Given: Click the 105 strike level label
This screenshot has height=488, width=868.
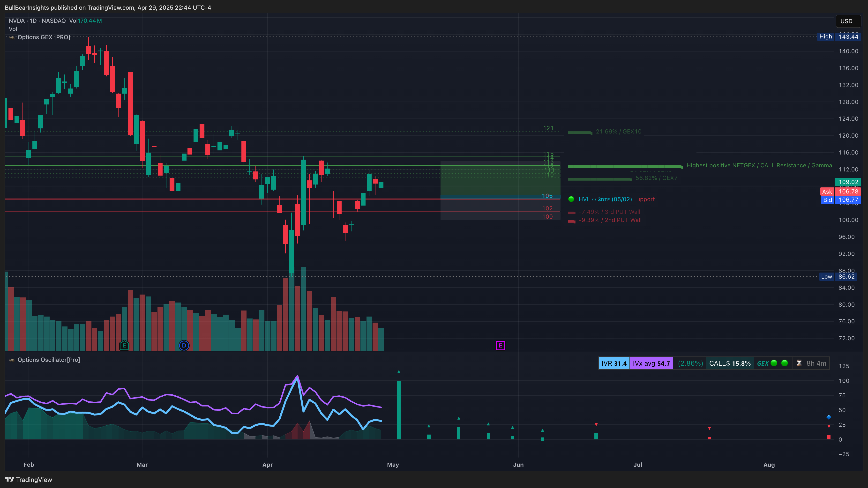Looking at the screenshot, I should point(547,196).
